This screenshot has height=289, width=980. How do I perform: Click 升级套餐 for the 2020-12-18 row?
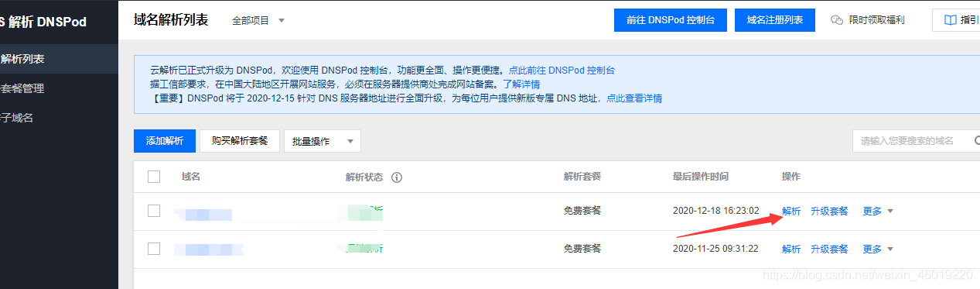(x=829, y=211)
